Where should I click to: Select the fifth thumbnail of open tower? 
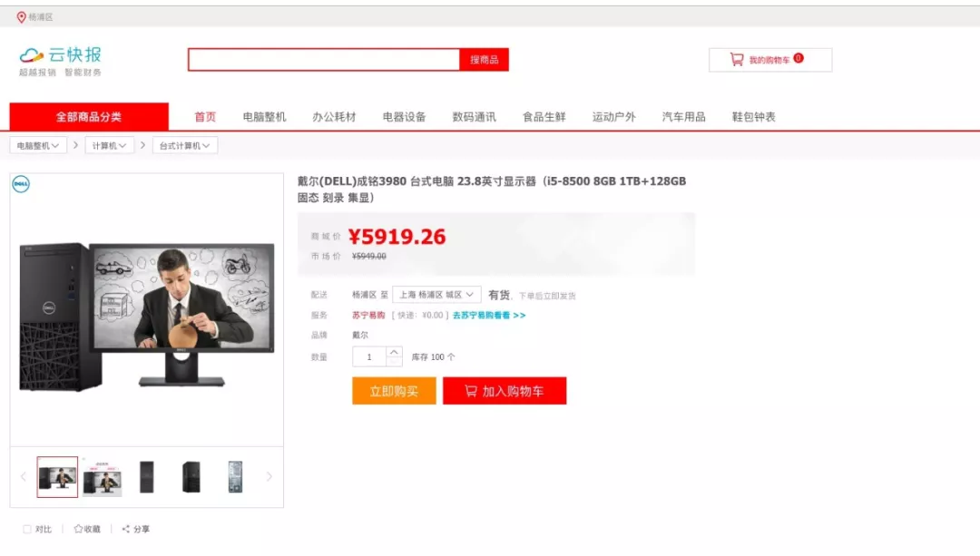click(236, 477)
